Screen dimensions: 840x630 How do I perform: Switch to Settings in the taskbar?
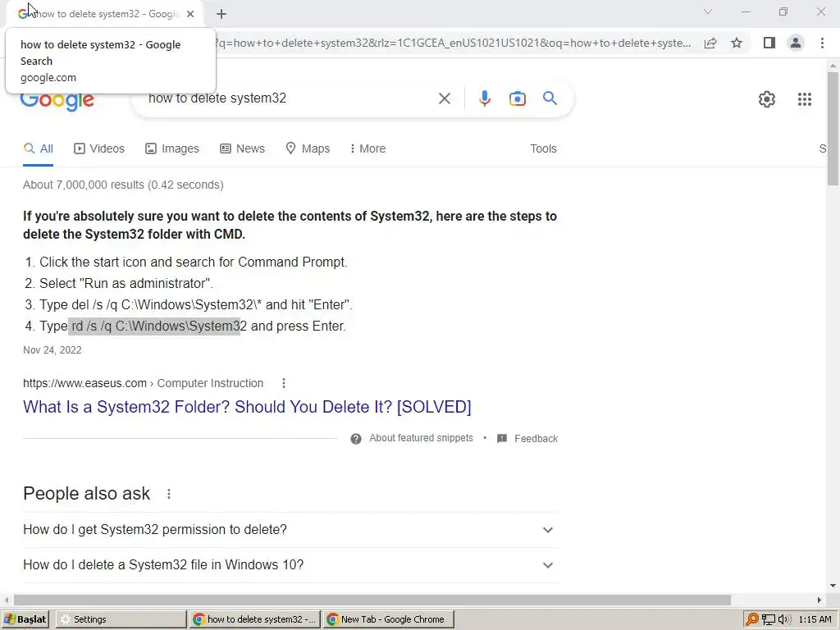(x=121, y=619)
